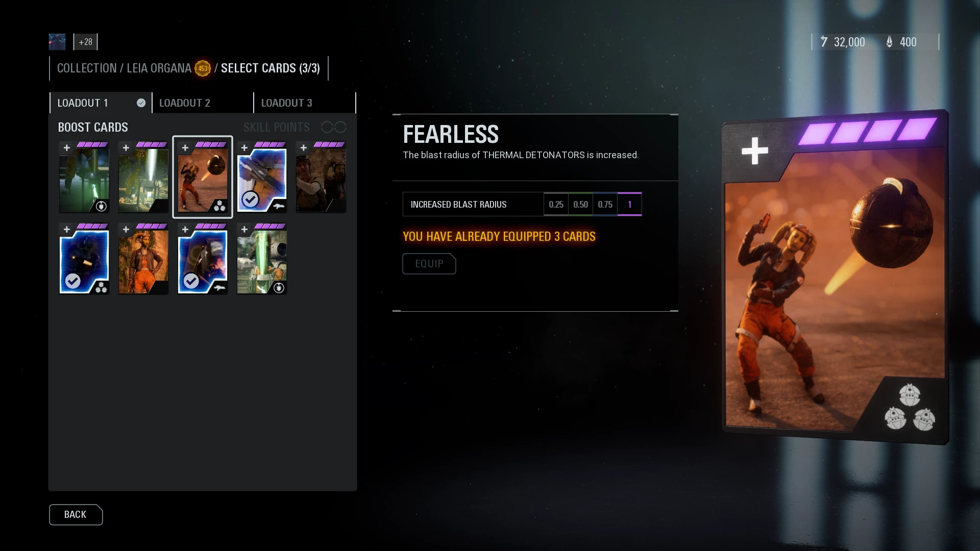Click the Equip button

(x=429, y=264)
